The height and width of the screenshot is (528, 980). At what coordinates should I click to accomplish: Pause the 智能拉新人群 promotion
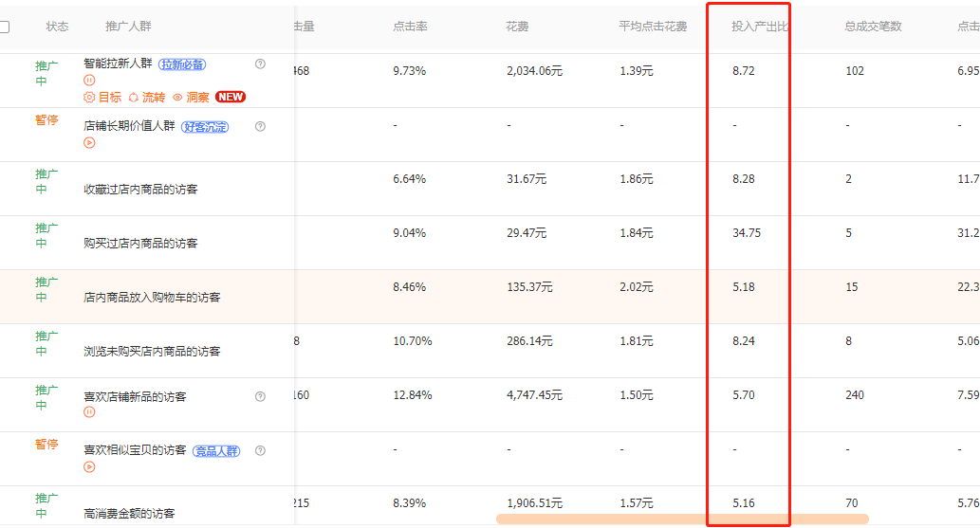(x=89, y=81)
